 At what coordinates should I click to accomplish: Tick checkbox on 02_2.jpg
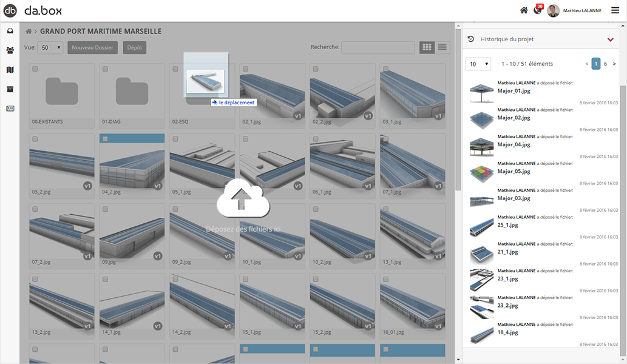pyautogui.click(x=316, y=69)
